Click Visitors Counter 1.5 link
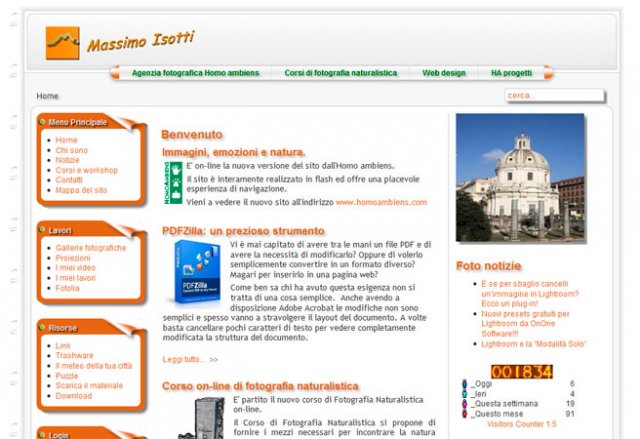640x439 pixels. (x=522, y=424)
